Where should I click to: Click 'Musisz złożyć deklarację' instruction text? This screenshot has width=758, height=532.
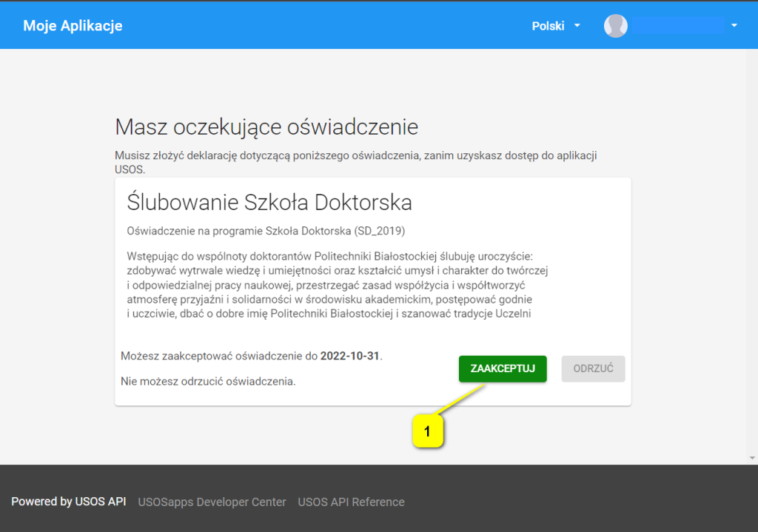tap(356, 162)
